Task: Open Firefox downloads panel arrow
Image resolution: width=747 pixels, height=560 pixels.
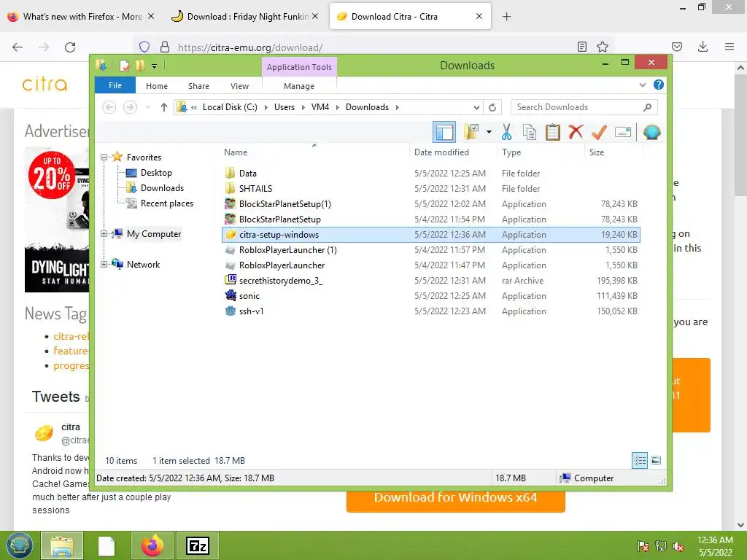Action: point(703,47)
